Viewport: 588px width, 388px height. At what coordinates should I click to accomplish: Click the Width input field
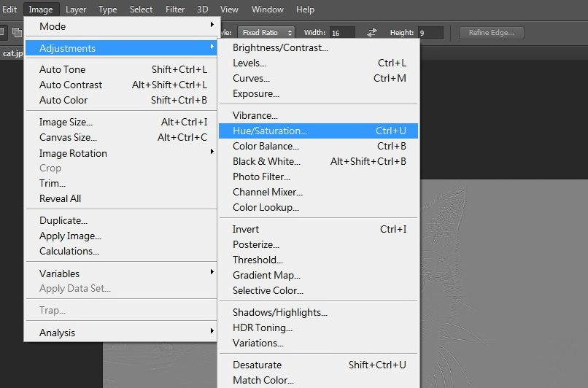[x=342, y=33]
